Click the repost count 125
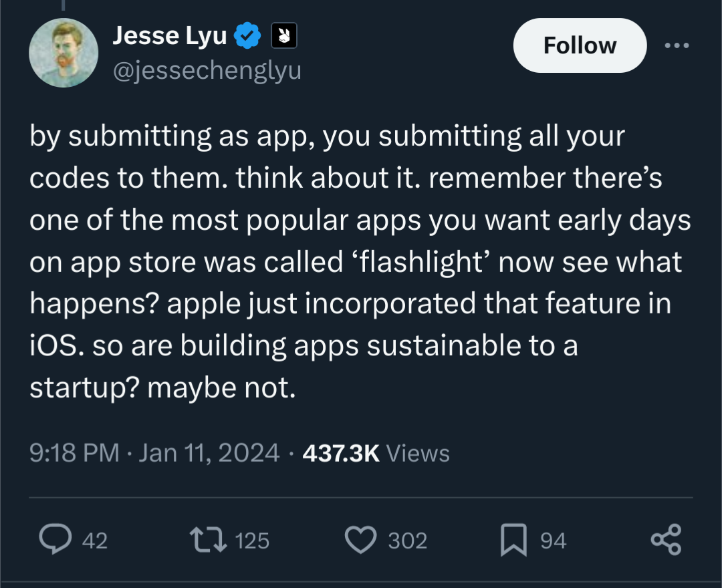722x588 pixels. click(252, 540)
